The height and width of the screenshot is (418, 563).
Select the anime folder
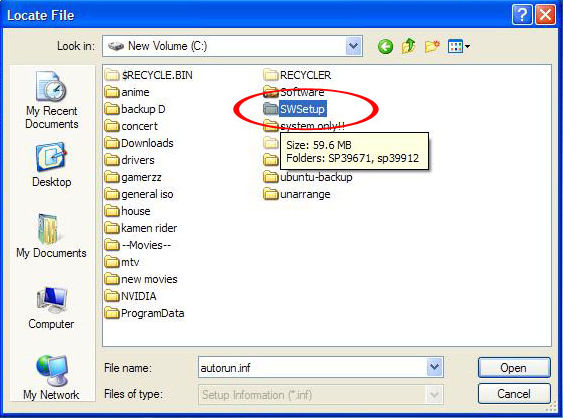[x=127, y=92]
